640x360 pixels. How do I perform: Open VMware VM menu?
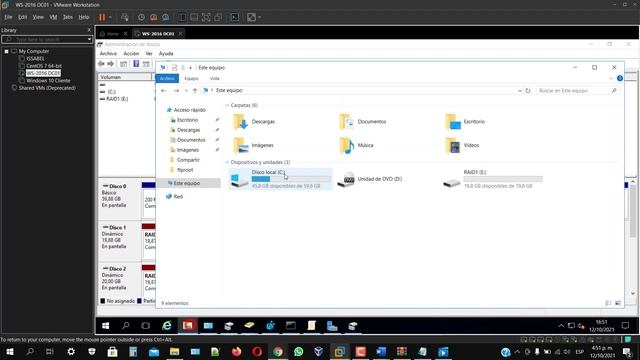[x=53, y=17]
